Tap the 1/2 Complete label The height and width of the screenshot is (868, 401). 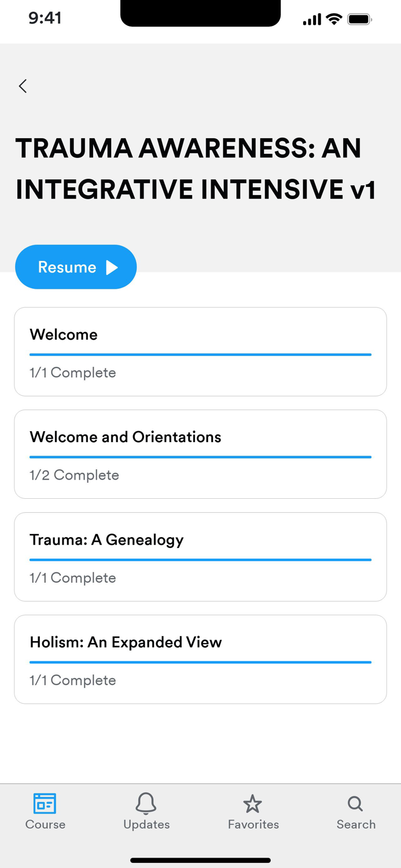point(74,475)
